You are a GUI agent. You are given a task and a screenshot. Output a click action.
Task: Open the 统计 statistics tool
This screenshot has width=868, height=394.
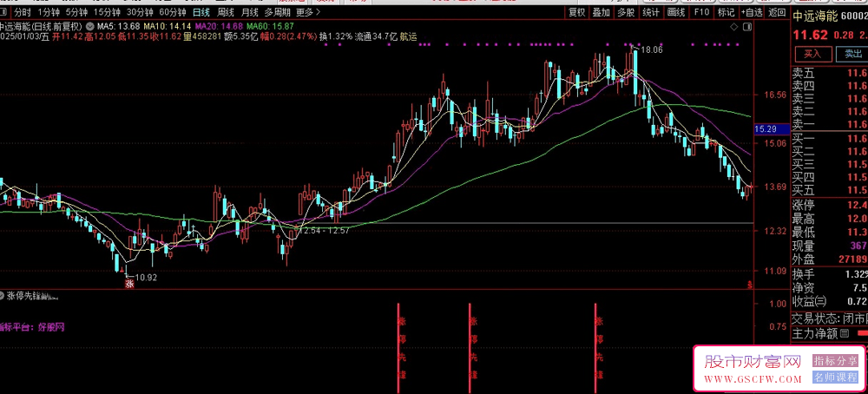point(651,12)
